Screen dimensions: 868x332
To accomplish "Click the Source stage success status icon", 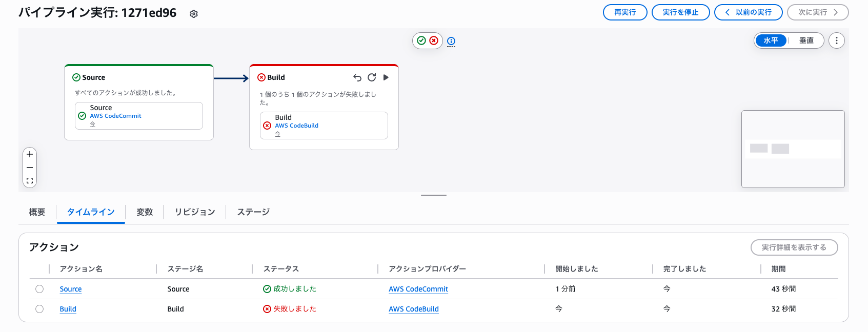I will point(76,77).
